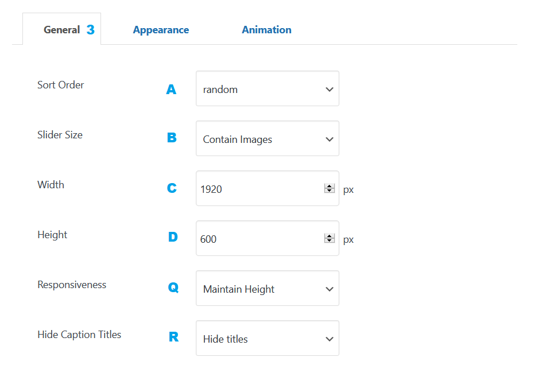Switch to the Appearance tab
This screenshot has height=392, width=534.
pyautogui.click(x=161, y=30)
